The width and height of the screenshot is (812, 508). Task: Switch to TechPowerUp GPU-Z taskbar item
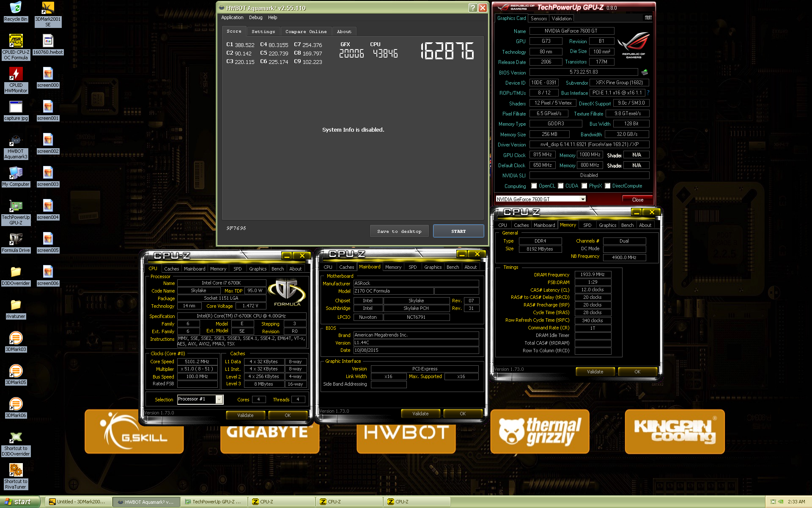pyautogui.click(x=214, y=502)
